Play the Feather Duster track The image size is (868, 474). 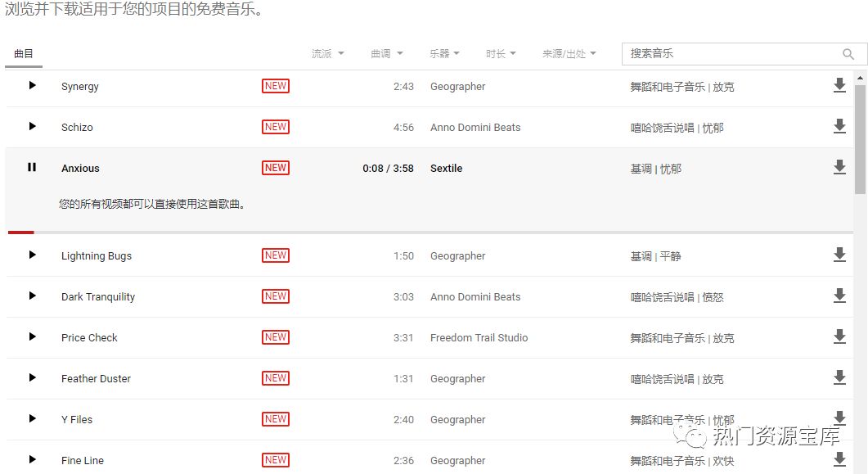tap(32, 377)
